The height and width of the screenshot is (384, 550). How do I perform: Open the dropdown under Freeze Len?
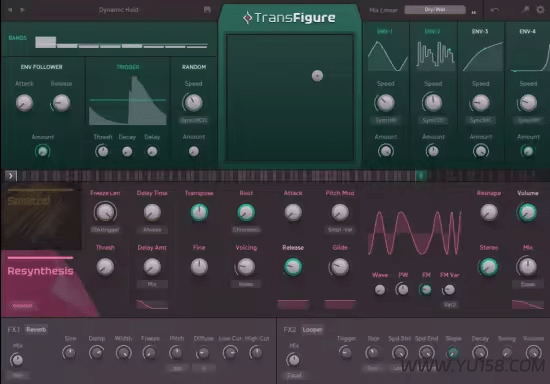105,230
